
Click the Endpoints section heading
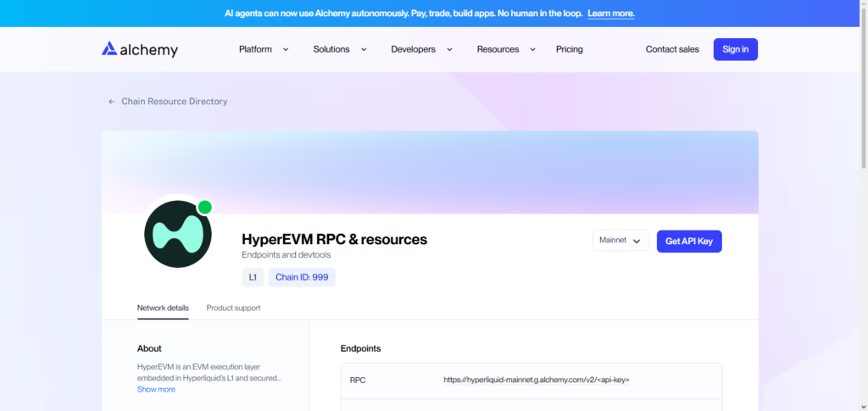[360, 348]
